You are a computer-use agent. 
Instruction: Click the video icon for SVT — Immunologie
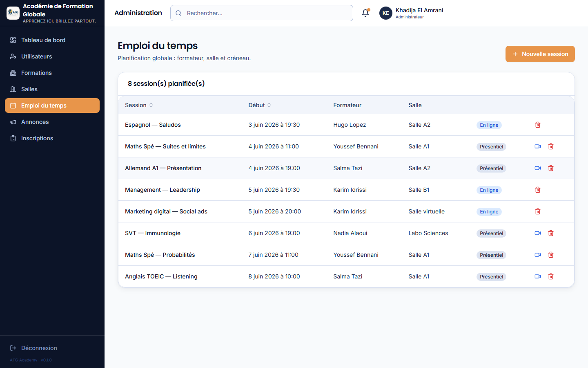coord(538,233)
